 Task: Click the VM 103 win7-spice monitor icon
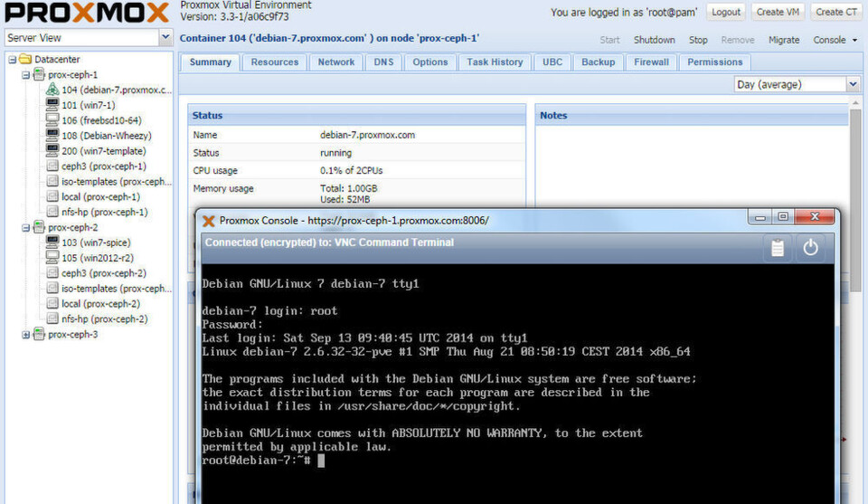(52, 242)
